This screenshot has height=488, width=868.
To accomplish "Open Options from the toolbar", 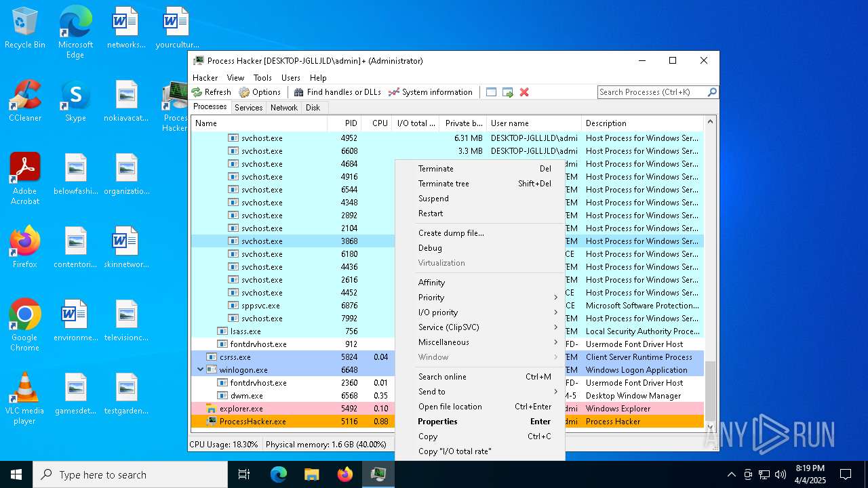I will click(x=260, y=92).
